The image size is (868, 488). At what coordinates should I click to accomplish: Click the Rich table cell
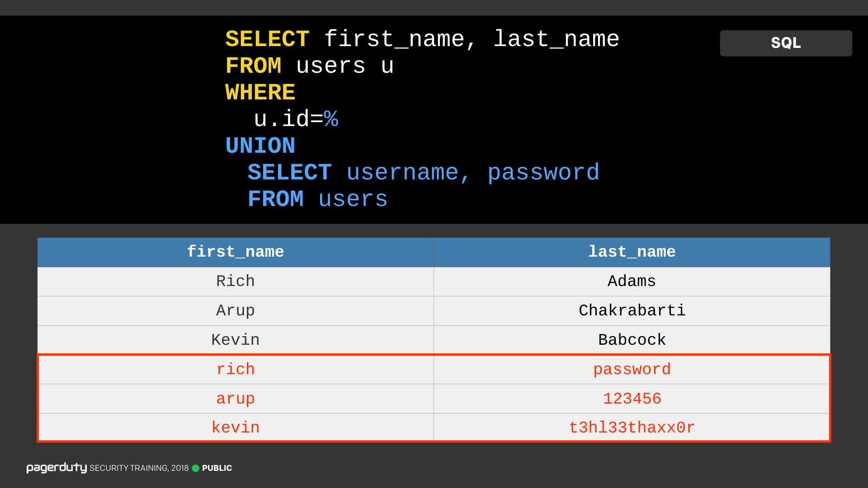tap(236, 282)
